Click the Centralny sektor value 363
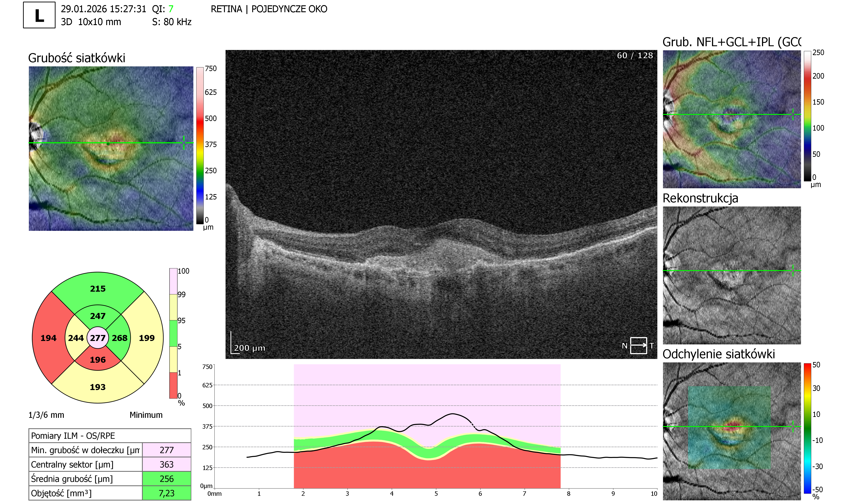This screenshot has width=858, height=504. tap(167, 464)
